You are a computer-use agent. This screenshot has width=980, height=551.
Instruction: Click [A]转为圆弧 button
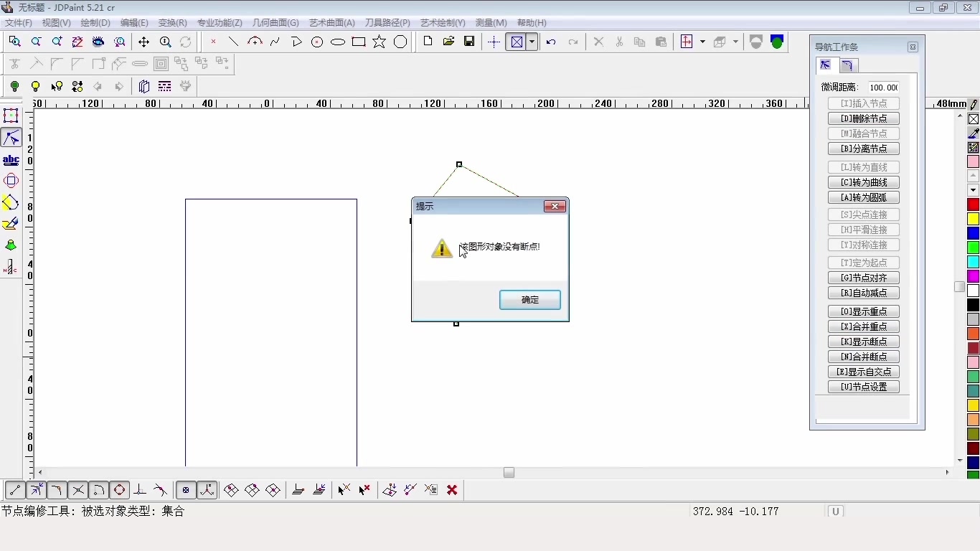click(864, 197)
